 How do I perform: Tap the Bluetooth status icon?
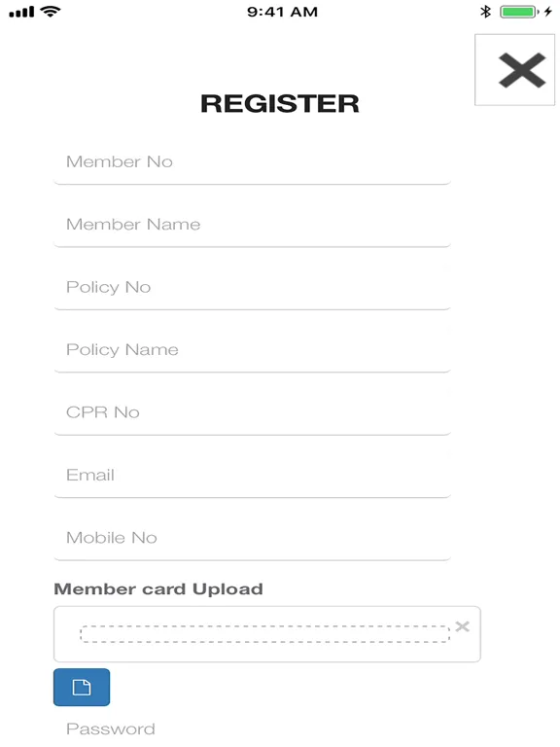coord(485,12)
